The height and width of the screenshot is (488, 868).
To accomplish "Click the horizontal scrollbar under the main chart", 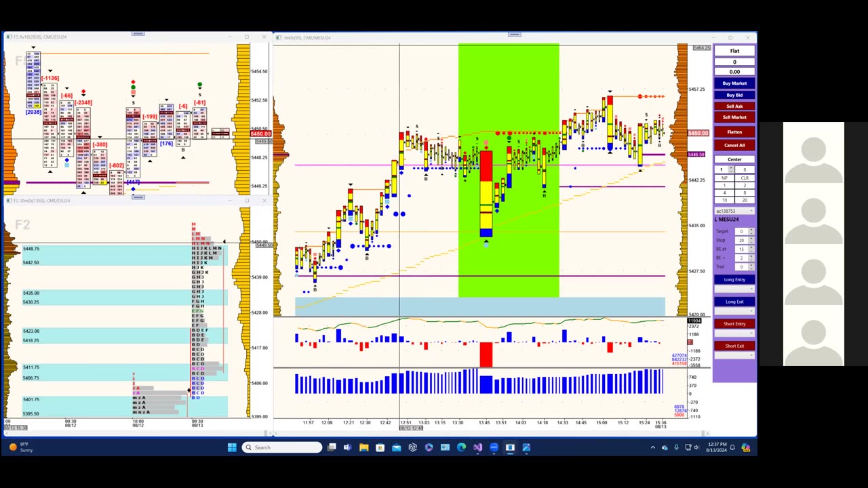I will (492, 433).
